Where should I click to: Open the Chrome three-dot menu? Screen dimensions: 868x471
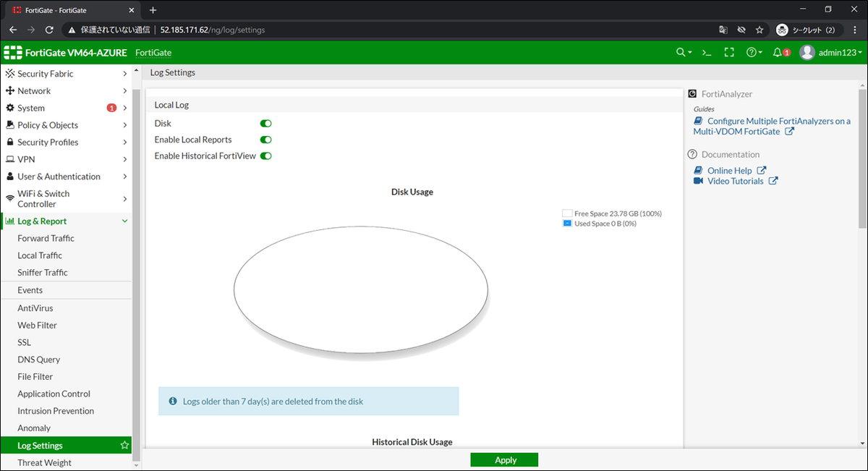pos(856,30)
